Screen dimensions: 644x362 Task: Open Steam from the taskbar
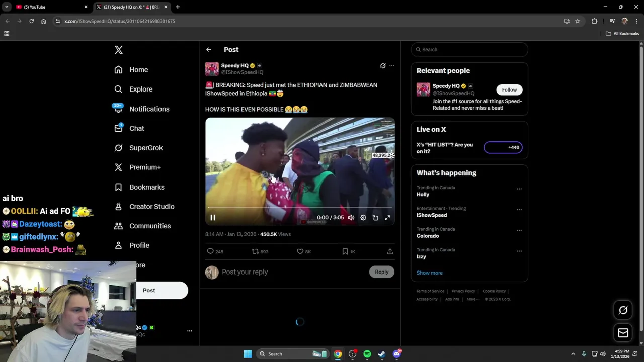382,354
